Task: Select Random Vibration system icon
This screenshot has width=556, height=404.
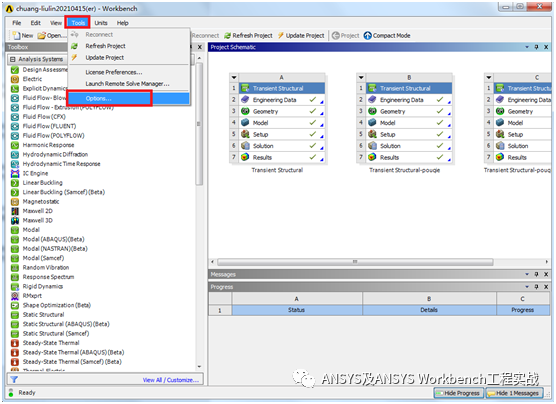Action: 15,267
